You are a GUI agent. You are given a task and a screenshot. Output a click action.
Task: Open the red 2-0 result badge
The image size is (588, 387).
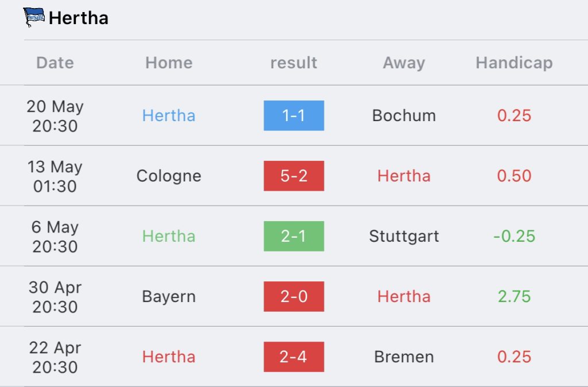(x=293, y=297)
